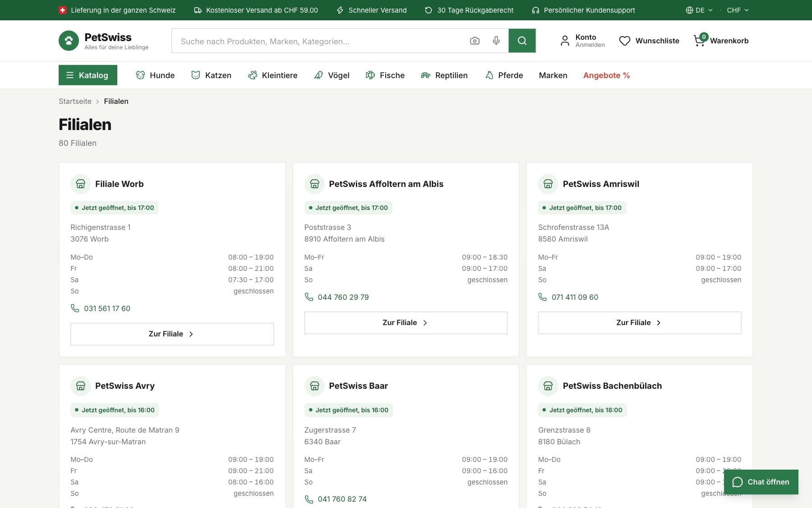Open shopping cart icon
Image resolution: width=812 pixels, height=508 pixels.
[x=699, y=41]
